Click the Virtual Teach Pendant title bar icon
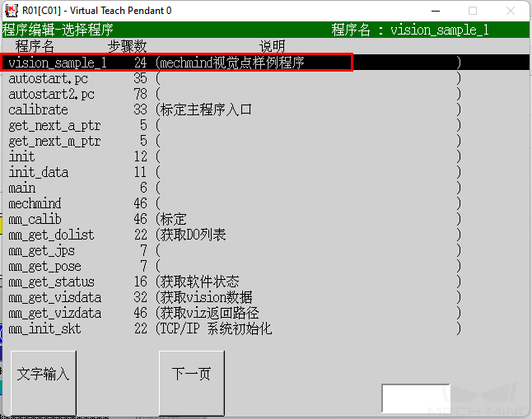532x419 pixels. (x=12, y=11)
